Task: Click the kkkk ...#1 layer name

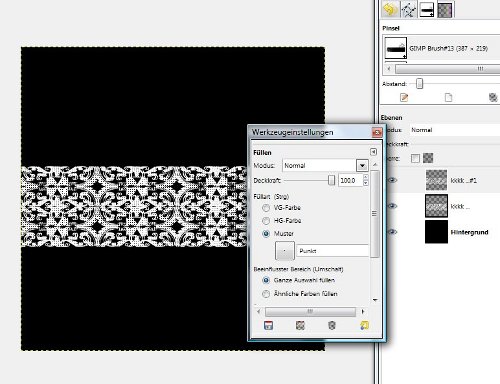Action: click(463, 181)
